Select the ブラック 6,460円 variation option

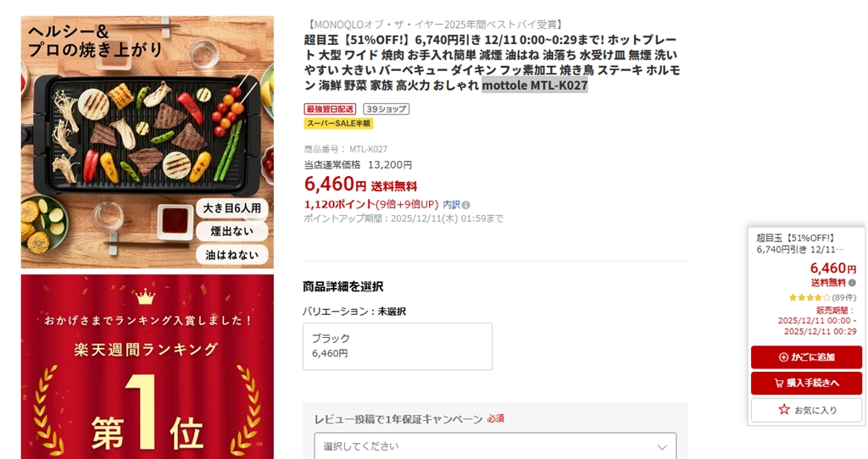[x=398, y=346]
